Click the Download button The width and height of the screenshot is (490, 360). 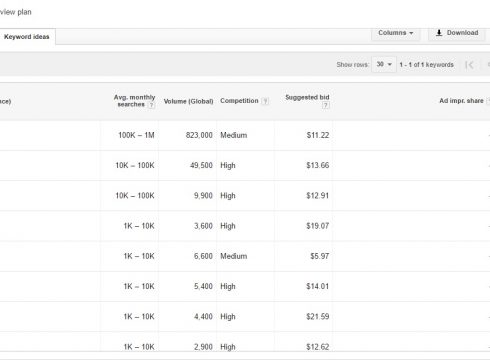point(457,33)
